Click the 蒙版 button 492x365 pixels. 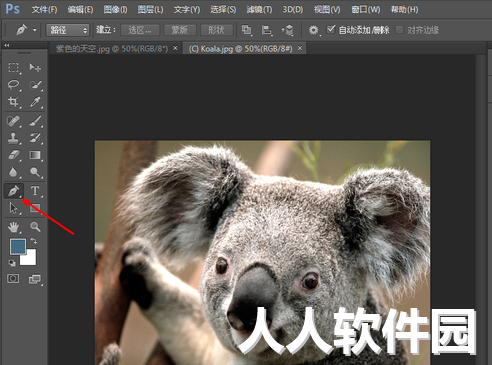180,30
